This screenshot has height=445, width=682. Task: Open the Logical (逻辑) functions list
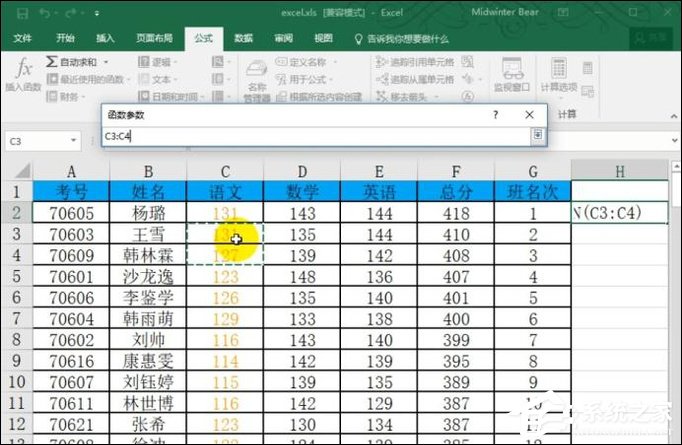[x=157, y=62]
